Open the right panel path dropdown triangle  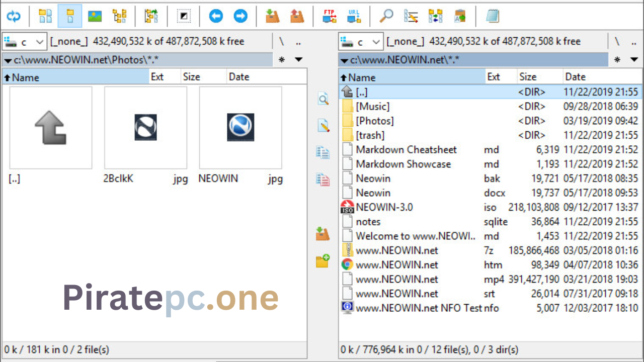[344, 61]
